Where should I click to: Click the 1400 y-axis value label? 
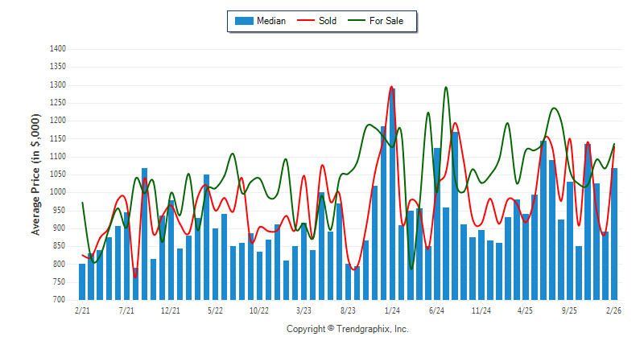[x=57, y=49]
